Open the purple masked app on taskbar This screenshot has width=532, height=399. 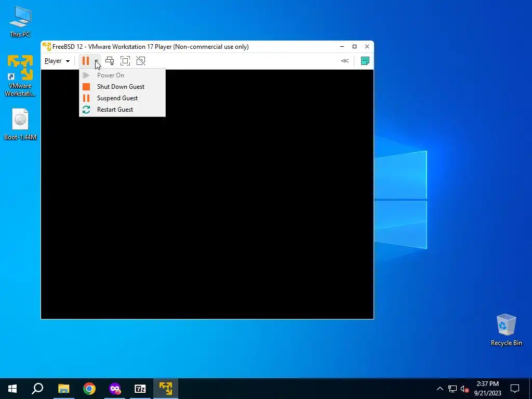(115, 389)
